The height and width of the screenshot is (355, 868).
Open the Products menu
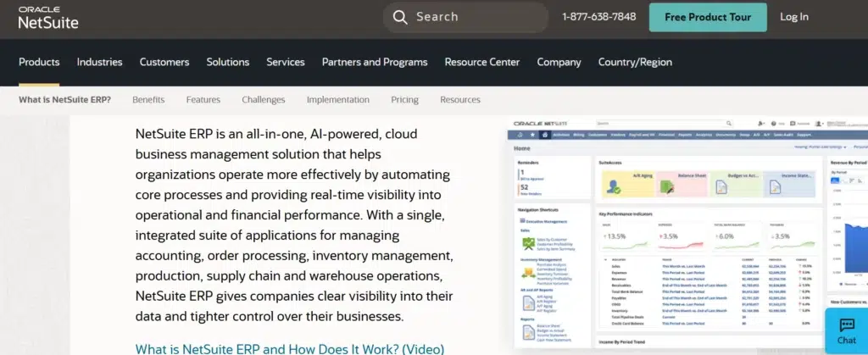[39, 62]
